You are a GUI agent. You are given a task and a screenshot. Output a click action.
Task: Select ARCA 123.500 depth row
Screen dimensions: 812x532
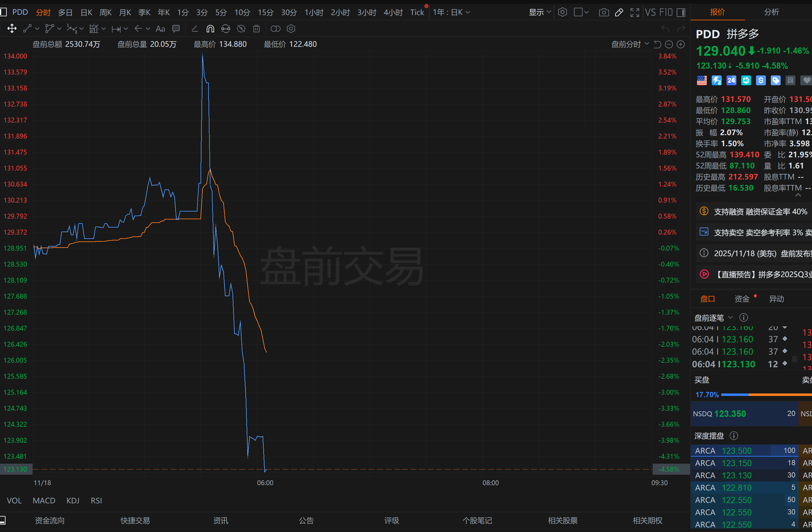pos(744,450)
